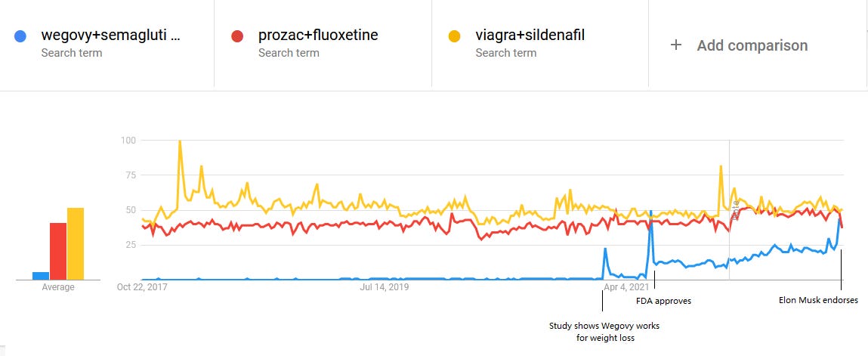Click the 100 value on y-axis
The width and height of the screenshot is (868, 356).
point(128,140)
